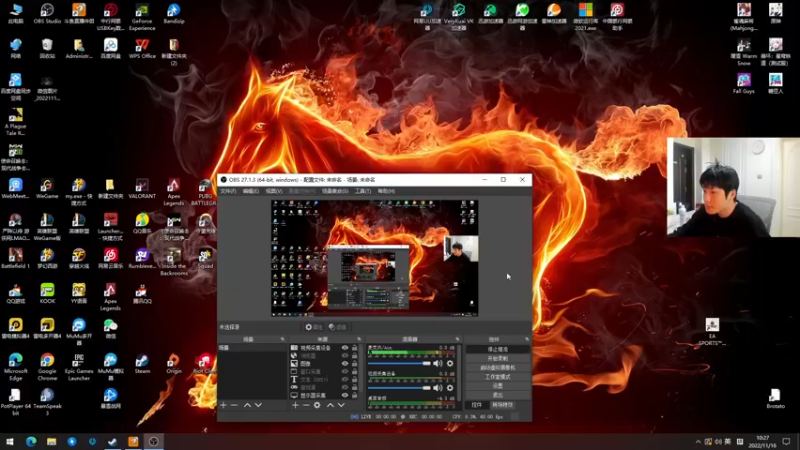The image size is (800, 450).
Task: Click the add source plus icon
Action: (x=294, y=405)
